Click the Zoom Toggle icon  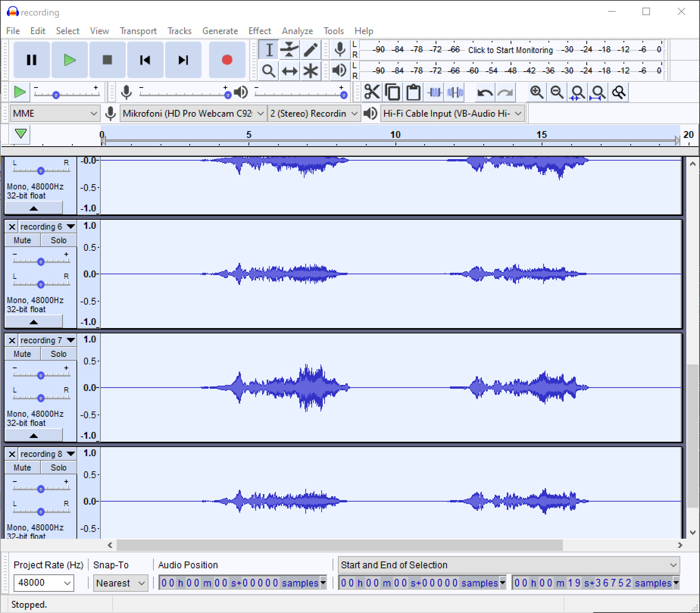click(619, 92)
